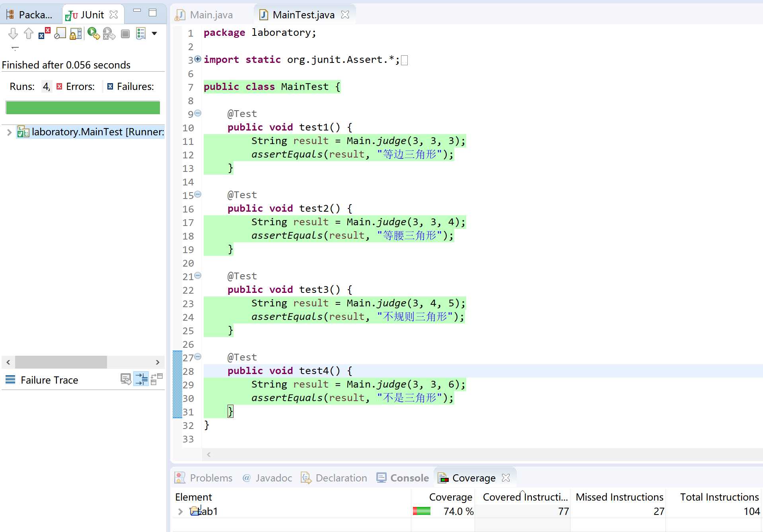The image size is (763, 532).
Task: Click the compare result icon in Failure Trace
Action: click(x=157, y=379)
